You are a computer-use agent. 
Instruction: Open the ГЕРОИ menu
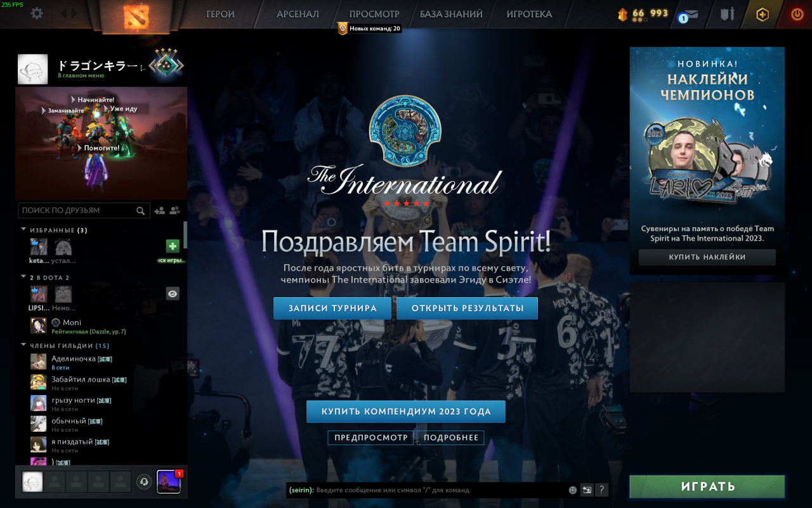220,14
